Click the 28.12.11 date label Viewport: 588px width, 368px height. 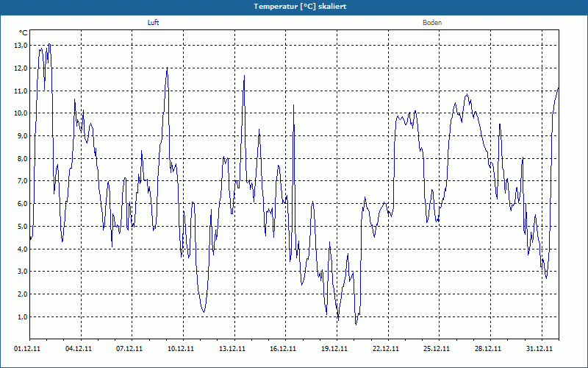point(488,348)
